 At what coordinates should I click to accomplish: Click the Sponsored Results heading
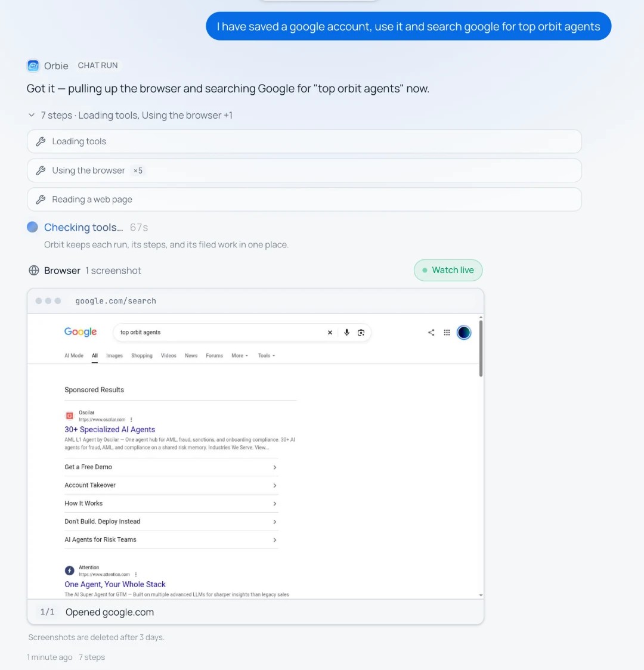(94, 390)
